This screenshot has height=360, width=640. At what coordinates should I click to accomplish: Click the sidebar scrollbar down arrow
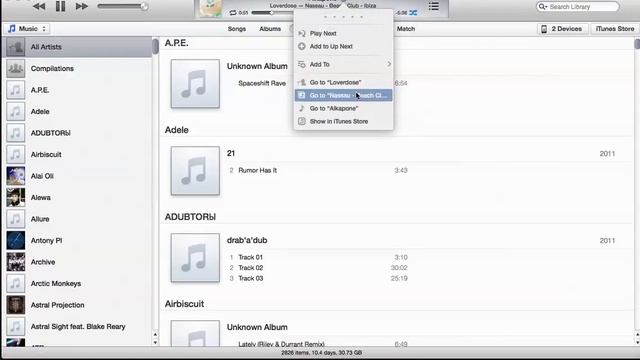click(155, 342)
